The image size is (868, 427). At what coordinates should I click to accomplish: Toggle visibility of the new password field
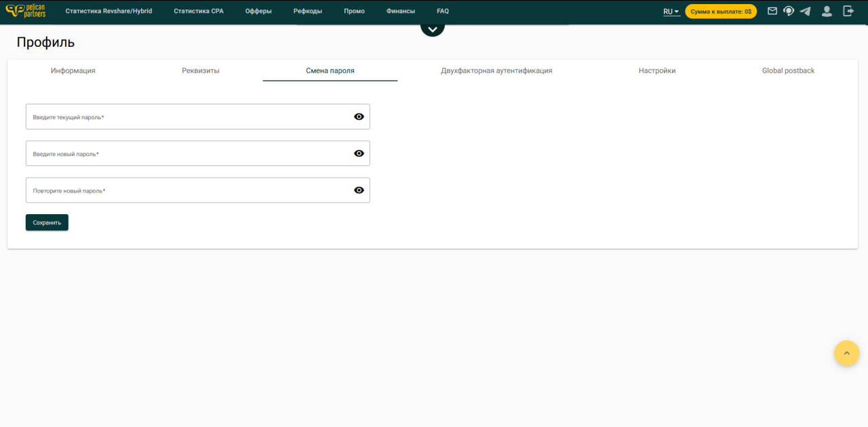click(x=359, y=153)
